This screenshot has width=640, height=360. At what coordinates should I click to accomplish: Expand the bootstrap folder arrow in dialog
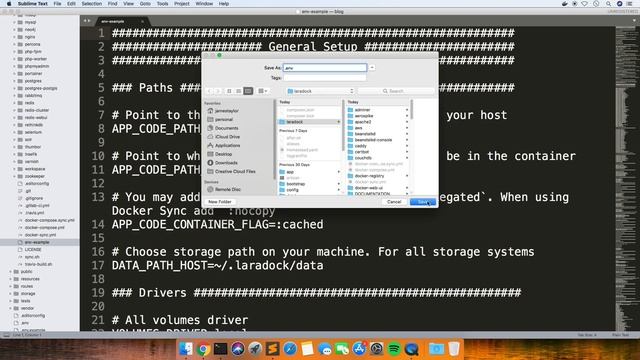tap(338, 184)
